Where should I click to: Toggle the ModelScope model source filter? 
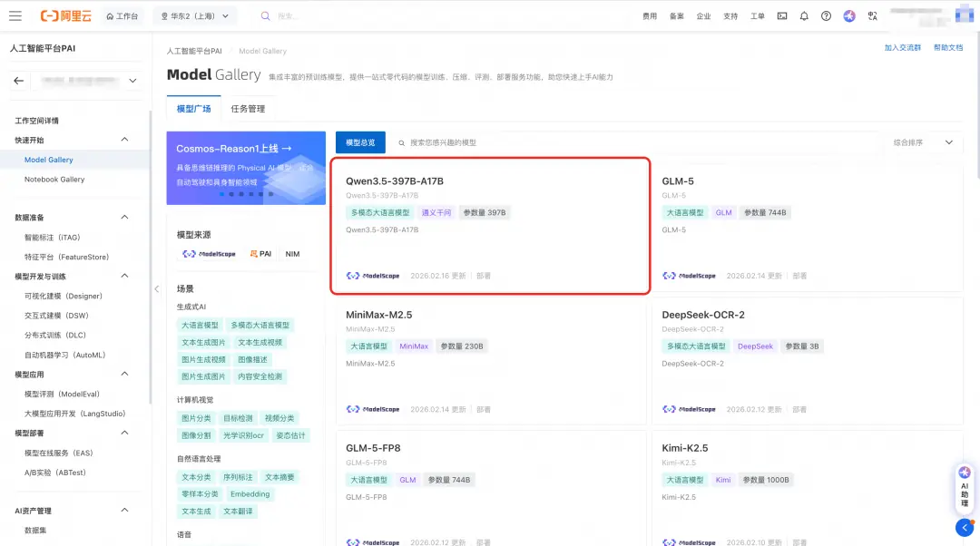(209, 254)
